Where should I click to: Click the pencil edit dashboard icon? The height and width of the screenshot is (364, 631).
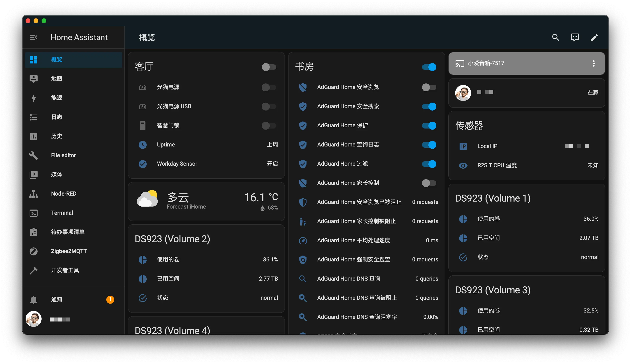[x=594, y=38]
